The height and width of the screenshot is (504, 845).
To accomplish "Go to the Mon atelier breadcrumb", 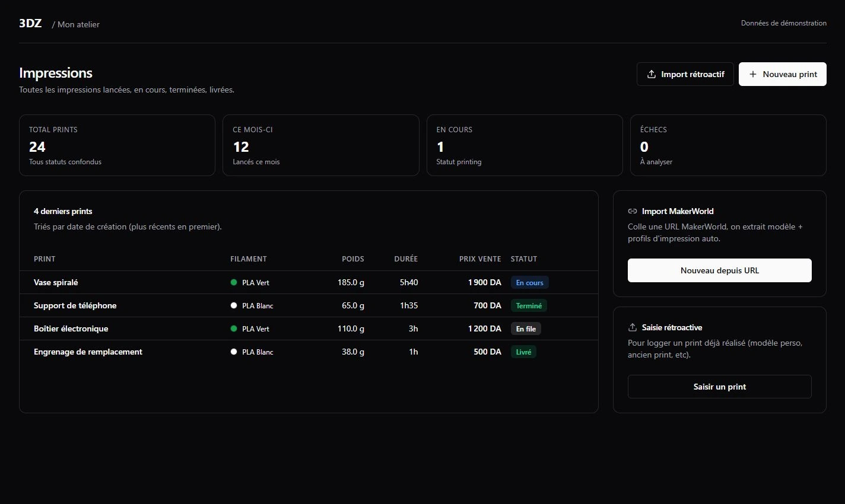I will click(x=78, y=24).
